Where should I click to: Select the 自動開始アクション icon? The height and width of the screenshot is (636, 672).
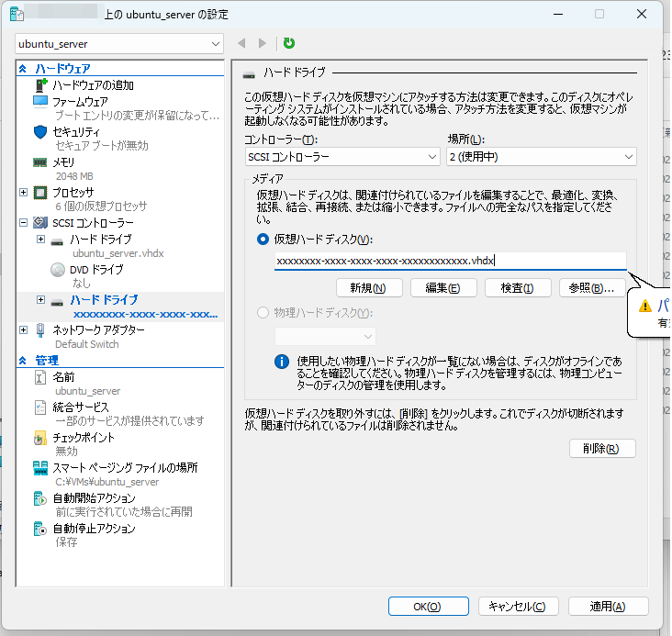tap(40, 498)
